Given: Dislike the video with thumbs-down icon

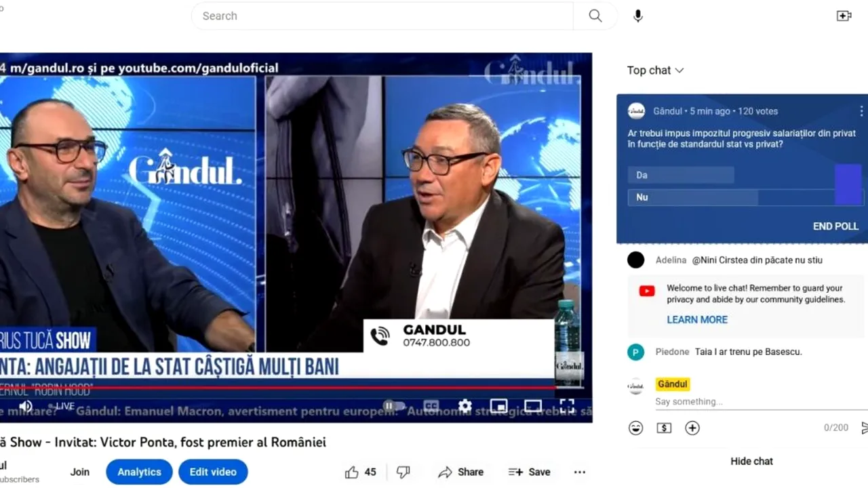Looking at the screenshot, I should coord(403,472).
